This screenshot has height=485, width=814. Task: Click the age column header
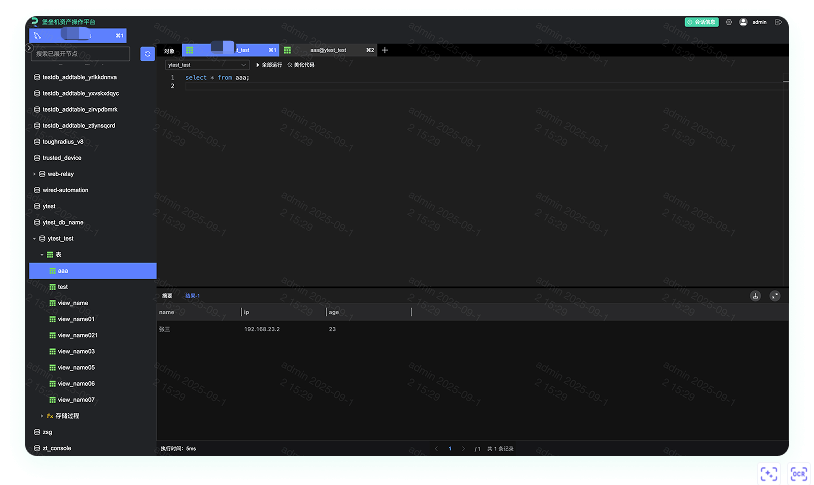(369, 312)
